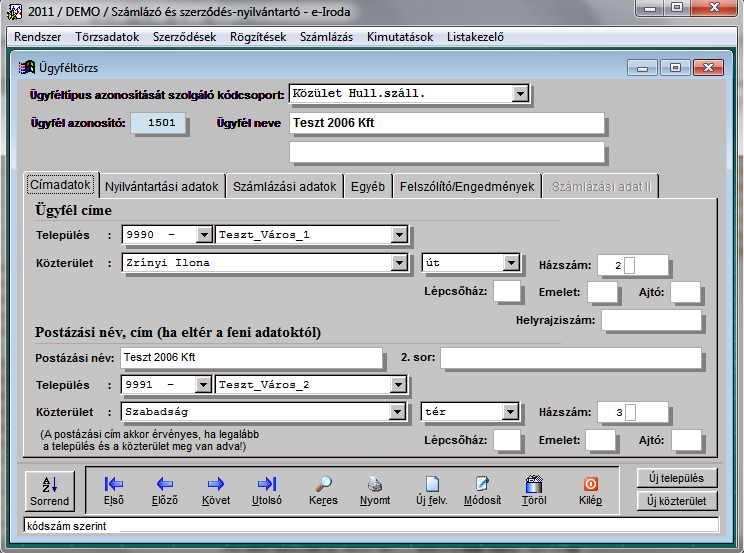This screenshot has width=744, height=553.
Task: Jump to last record with Utolsó icon
Action: pyautogui.click(x=267, y=484)
